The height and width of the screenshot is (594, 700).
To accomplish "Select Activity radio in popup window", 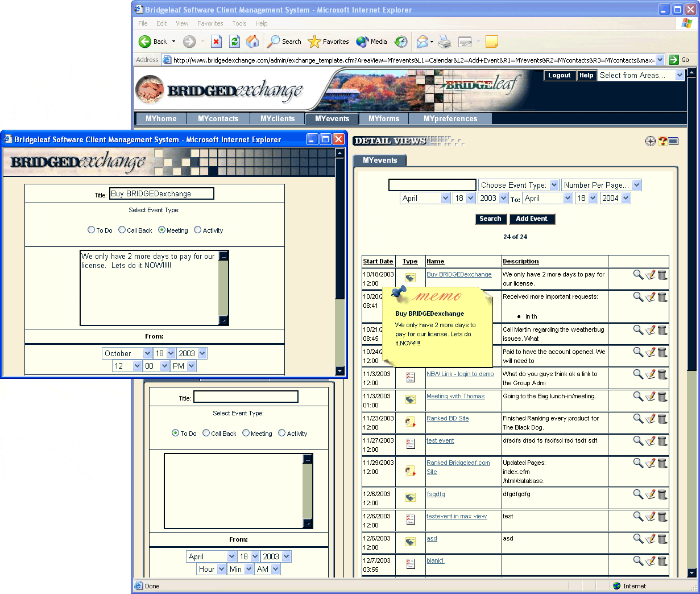I will click(x=198, y=230).
